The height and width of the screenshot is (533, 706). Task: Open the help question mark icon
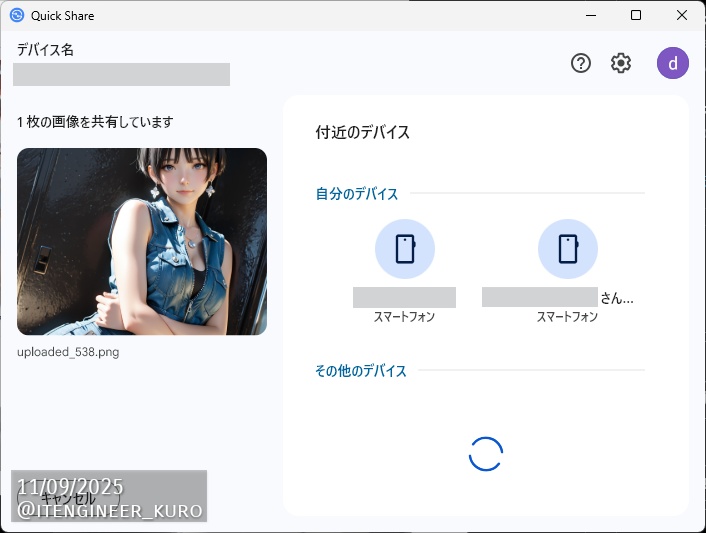(581, 63)
